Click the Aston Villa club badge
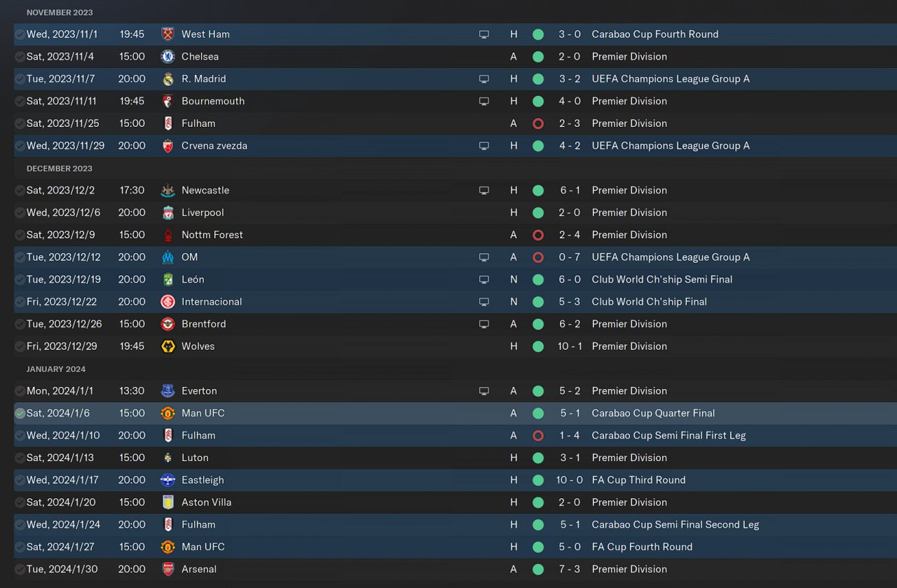This screenshot has width=897, height=588. pyautogui.click(x=167, y=502)
